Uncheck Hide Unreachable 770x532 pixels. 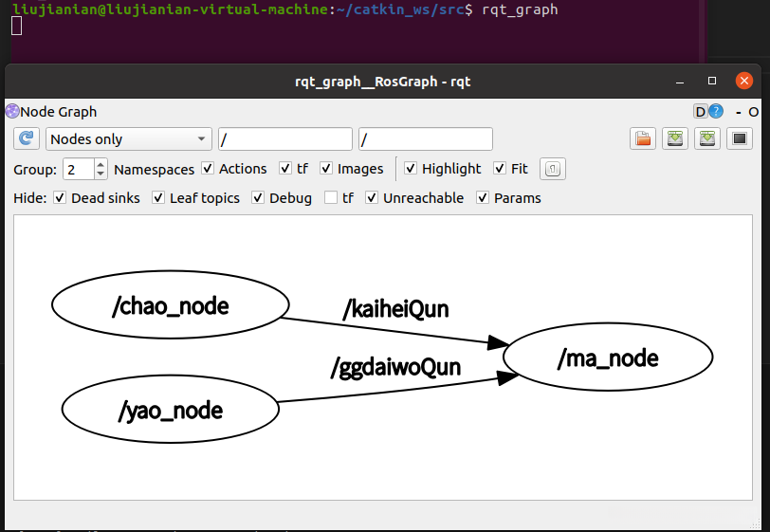372,198
